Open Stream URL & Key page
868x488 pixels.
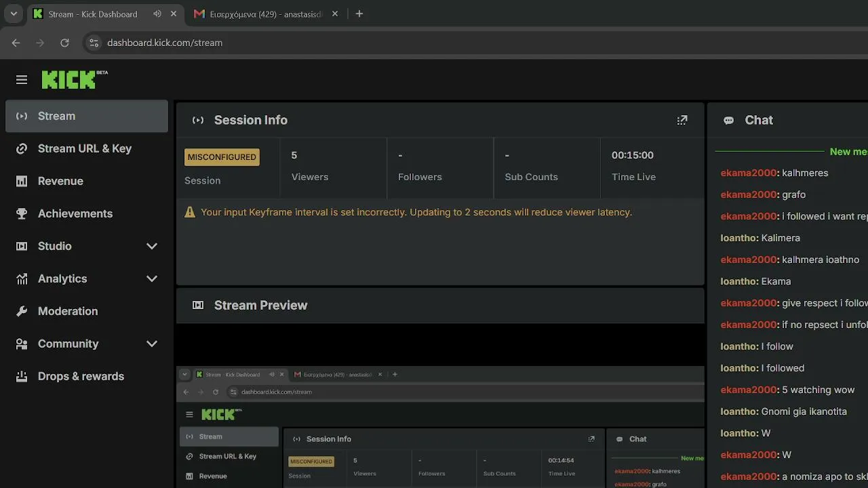87,148
